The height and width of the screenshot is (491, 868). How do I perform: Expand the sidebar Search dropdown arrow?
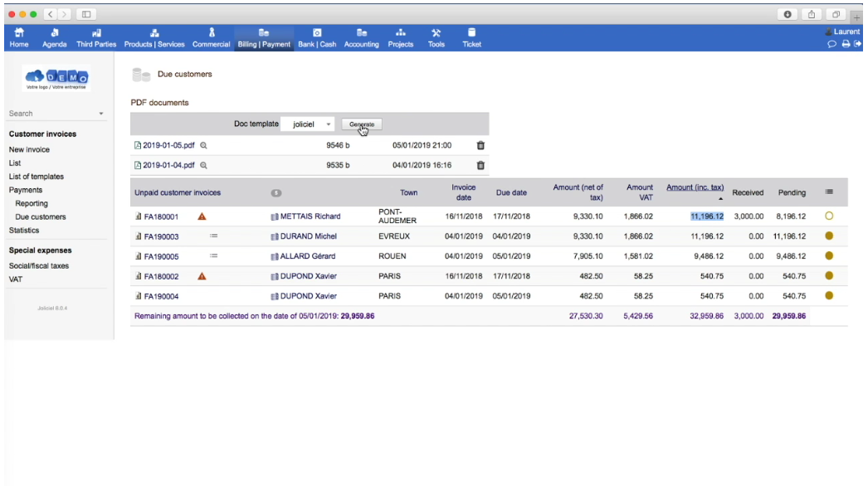point(100,114)
